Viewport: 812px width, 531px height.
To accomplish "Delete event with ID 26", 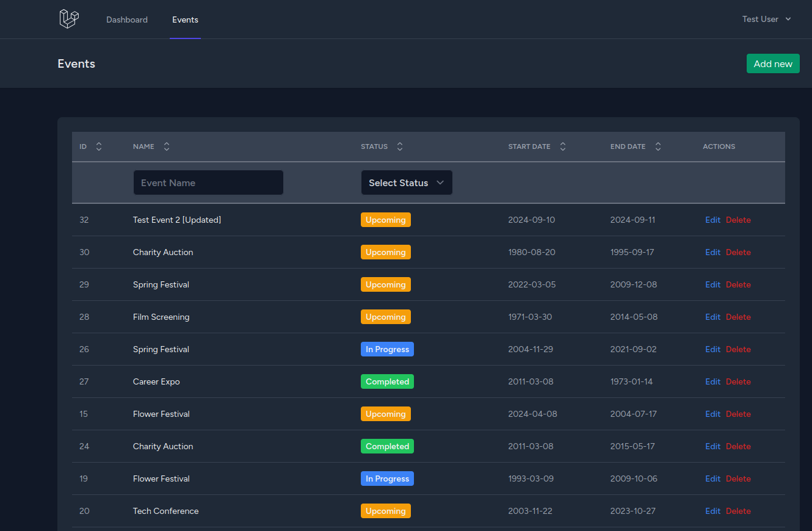I will pyautogui.click(x=738, y=349).
